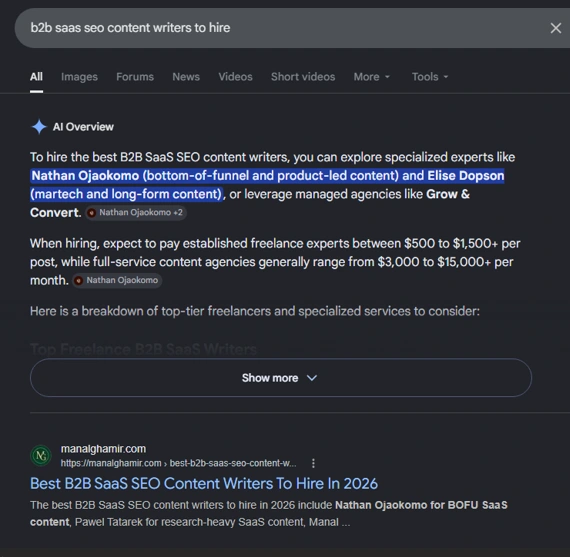Click the Nathan Ojaokomo citation after pricing paragraph

click(x=117, y=280)
